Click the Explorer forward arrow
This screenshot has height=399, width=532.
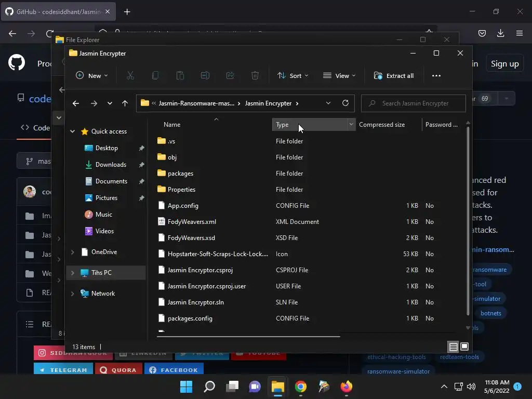point(94,103)
